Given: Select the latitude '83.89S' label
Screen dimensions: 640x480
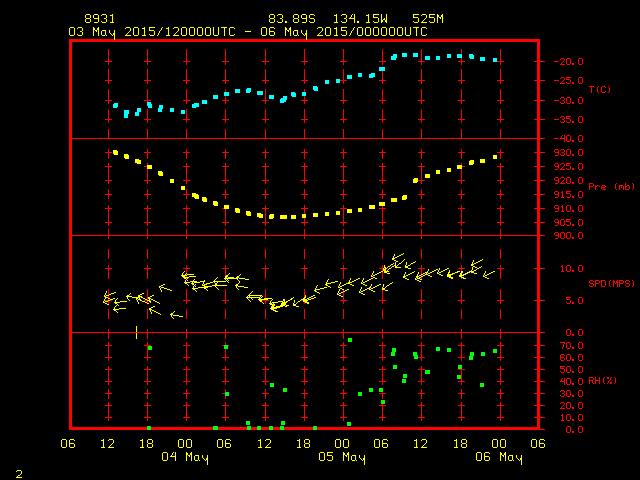Looking at the screenshot, I should [292, 19].
